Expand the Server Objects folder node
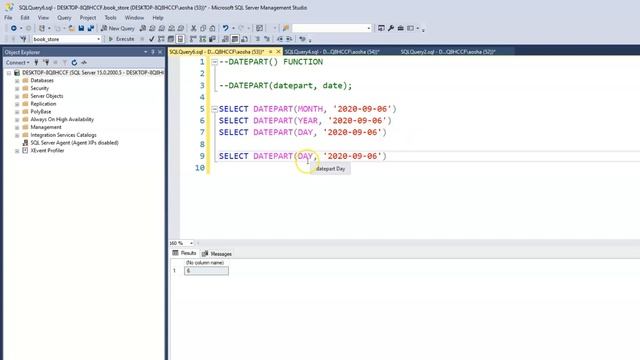Screen dimensions: 640x360 click(17, 96)
